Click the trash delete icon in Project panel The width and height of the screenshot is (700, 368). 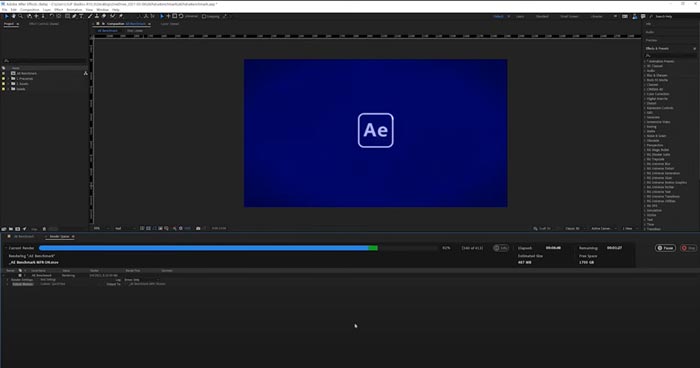44,229
